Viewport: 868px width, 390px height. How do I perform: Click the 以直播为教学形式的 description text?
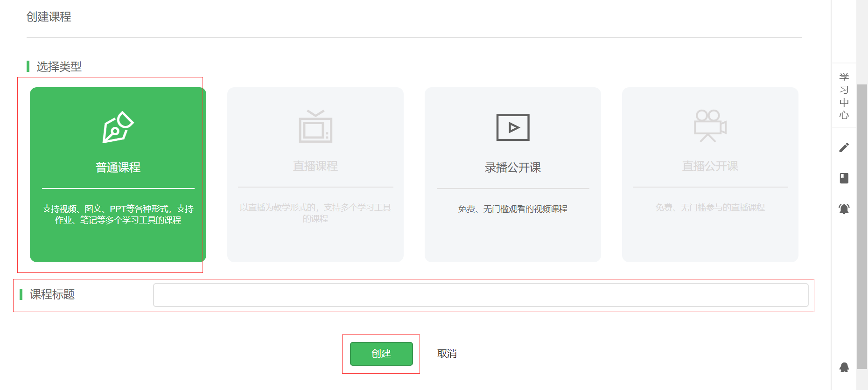click(315, 213)
